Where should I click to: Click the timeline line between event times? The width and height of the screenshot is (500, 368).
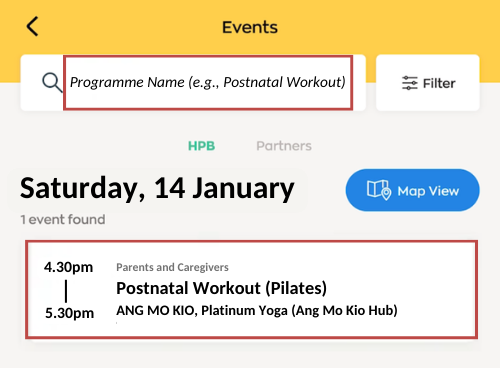[x=66, y=291]
